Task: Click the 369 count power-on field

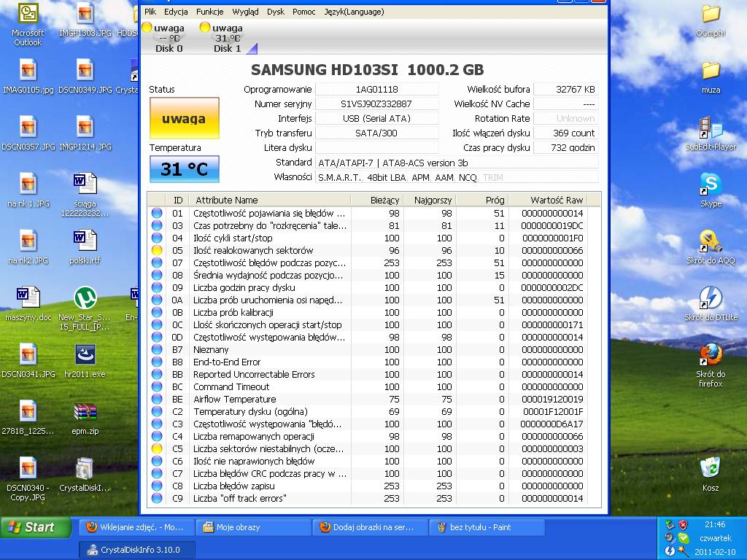Action: pyautogui.click(x=565, y=133)
